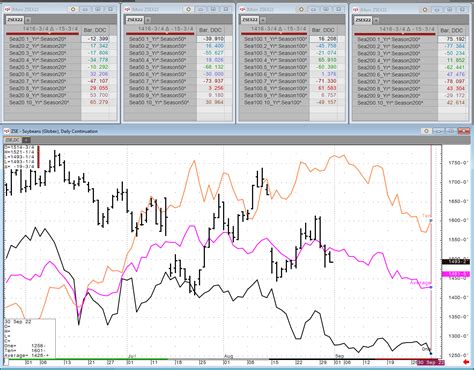This screenshot has width=474, height=370.
Task: Add a new tab in Sea200 monitor window
Action: coord(376,20)
